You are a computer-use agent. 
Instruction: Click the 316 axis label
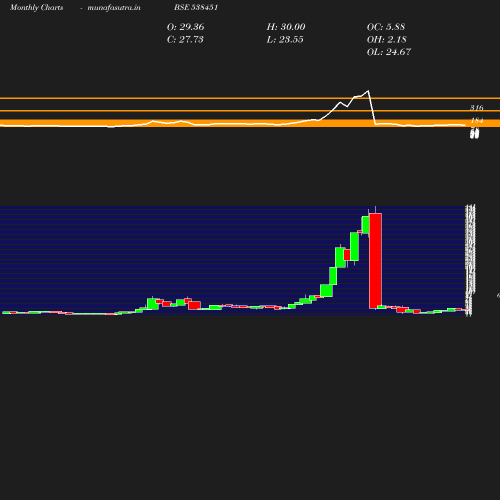[477, 108]
